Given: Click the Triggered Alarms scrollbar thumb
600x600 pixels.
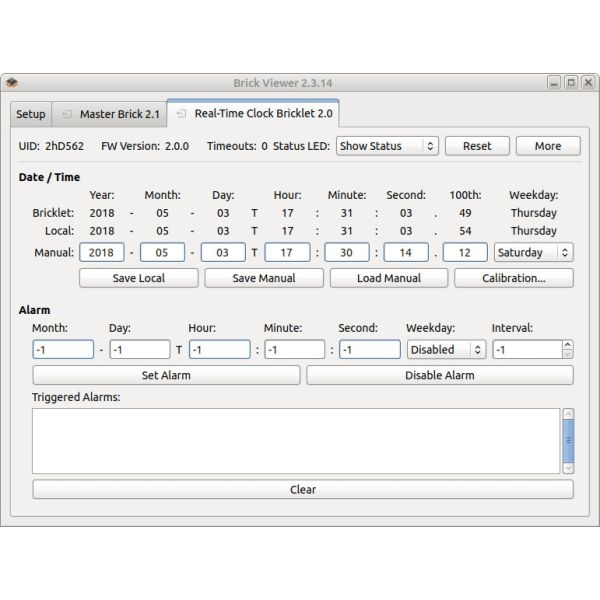Looking at the screenshot, I should 568,441.
